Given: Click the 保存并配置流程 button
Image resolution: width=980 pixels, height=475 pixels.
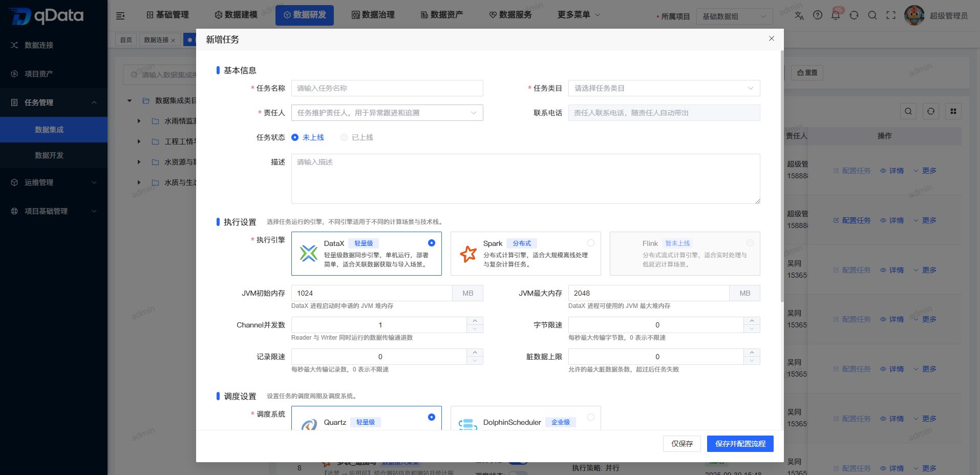Looking at the screenshot, I should click(x=740, y=444).
